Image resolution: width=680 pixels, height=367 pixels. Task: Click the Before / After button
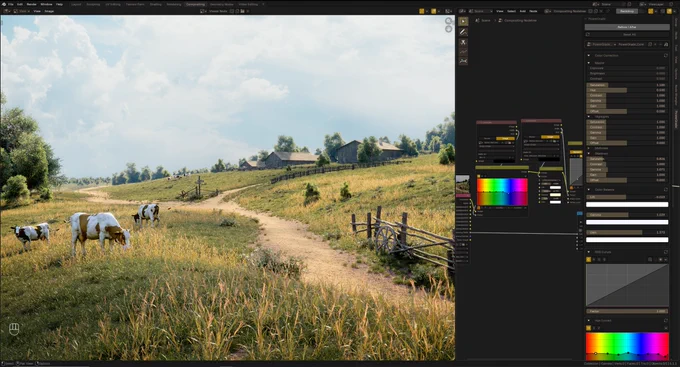[627, 27]
